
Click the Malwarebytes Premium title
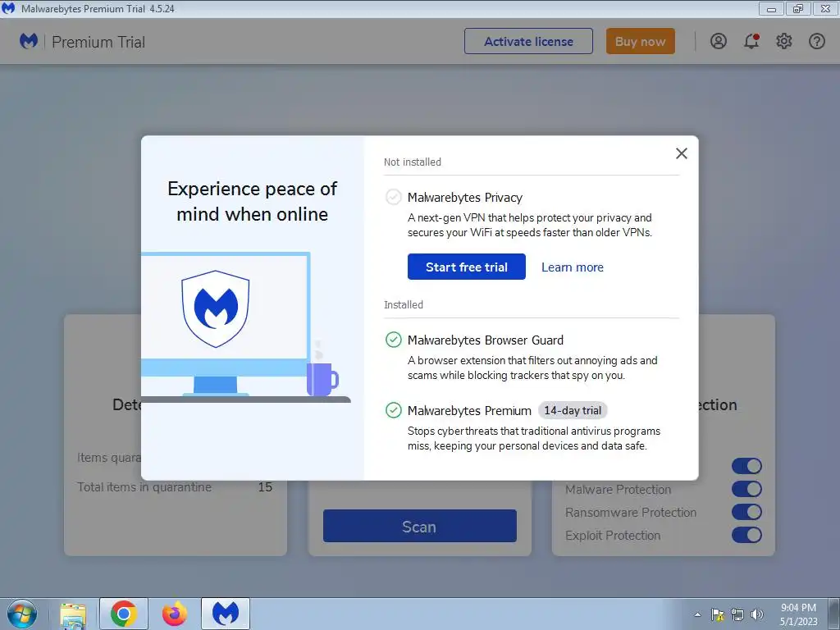[469, 411]
